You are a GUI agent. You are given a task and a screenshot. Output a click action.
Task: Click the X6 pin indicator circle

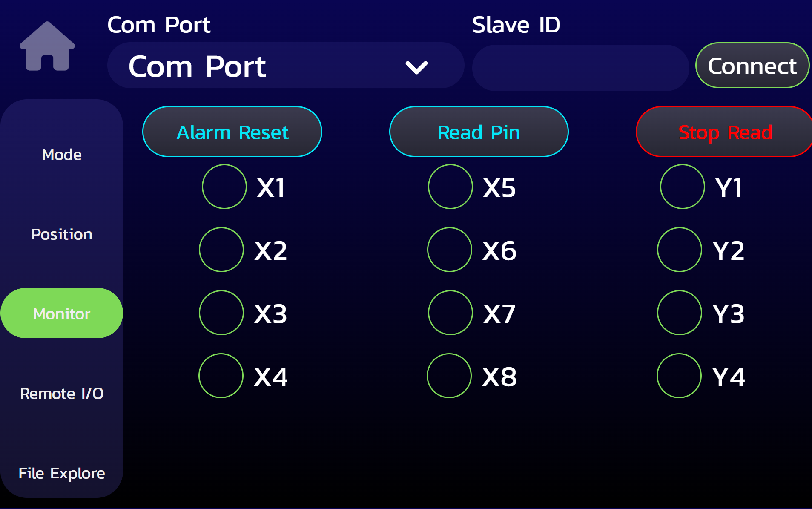pos(450,250)
